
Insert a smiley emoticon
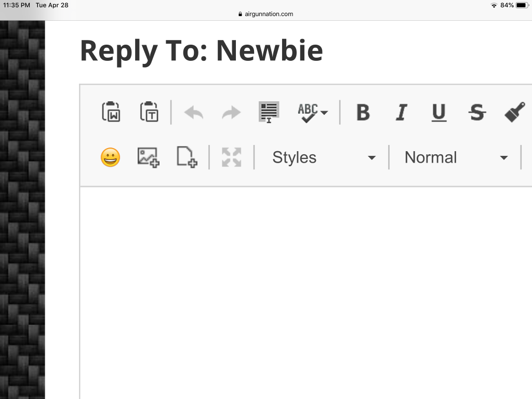(x=111, y=157)
